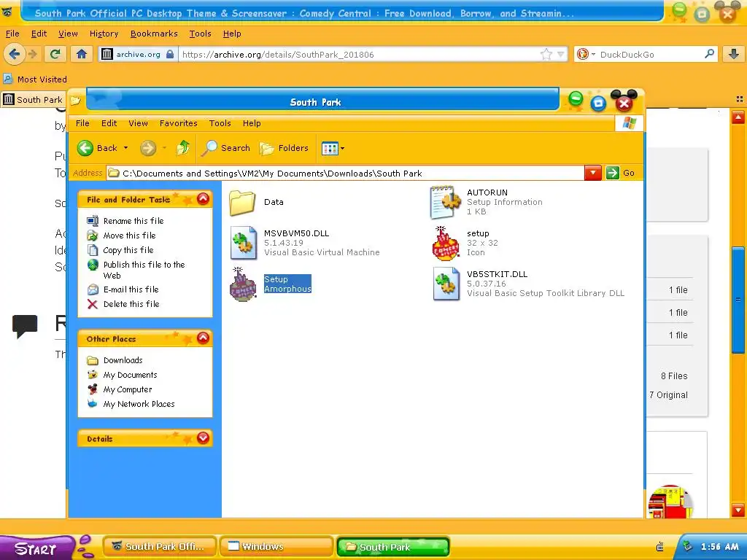The width and height of the screenshot is (747, 560).
Task: Go to My Documents in Other Places
Action: tap(130, 375)
